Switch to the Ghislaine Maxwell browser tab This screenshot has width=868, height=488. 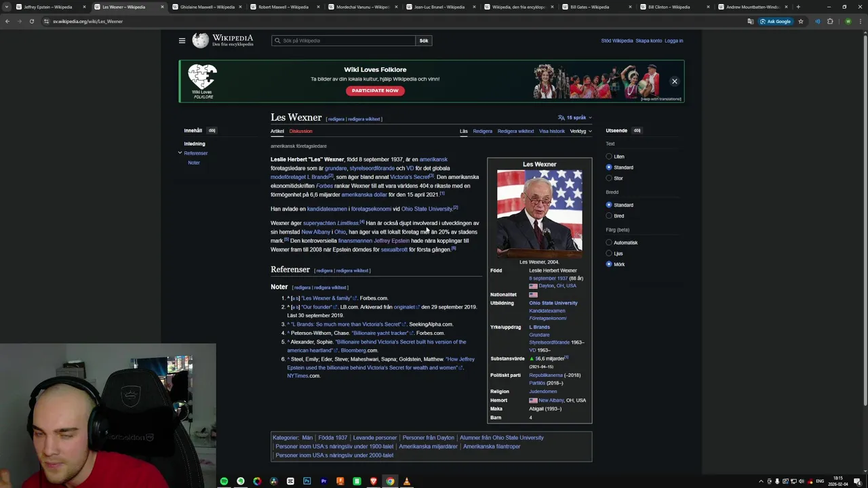point(207,7)
